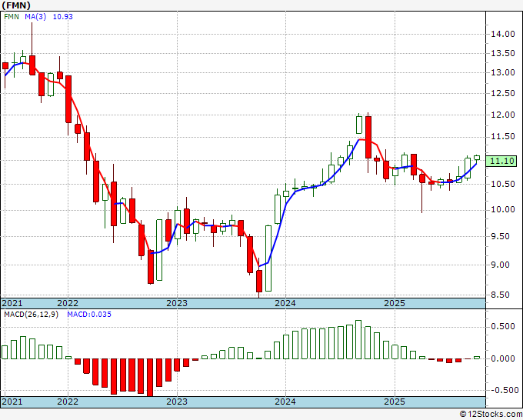Click the large red candle just below 12.00
Screen dimensions: 523x420
click(368, 137)
